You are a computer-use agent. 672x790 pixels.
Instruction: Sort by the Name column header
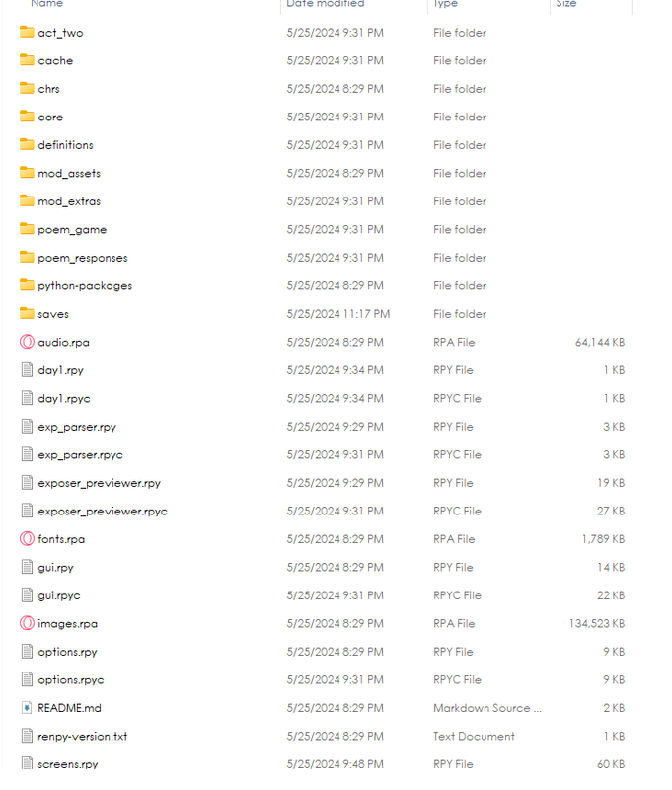click(46, 4)
